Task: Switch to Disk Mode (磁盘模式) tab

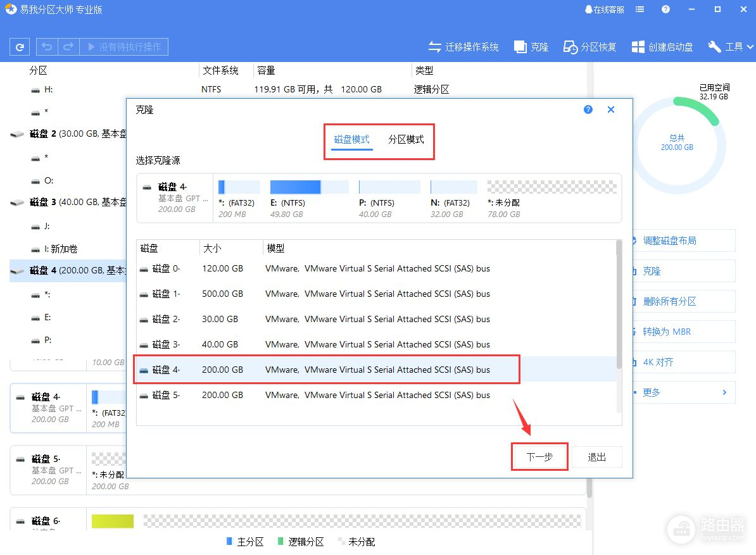Action: [351, 140]
